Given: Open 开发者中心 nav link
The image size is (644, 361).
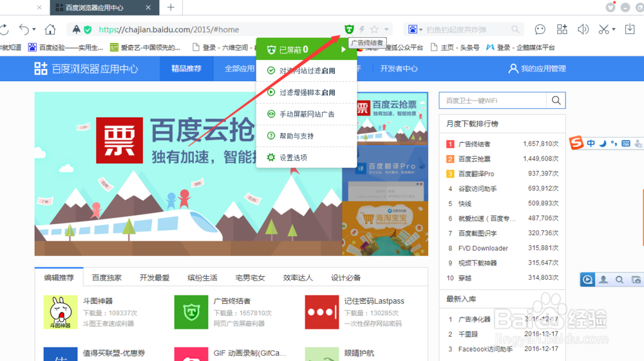Looking at the screenshot, I should (x=399, y=68).
